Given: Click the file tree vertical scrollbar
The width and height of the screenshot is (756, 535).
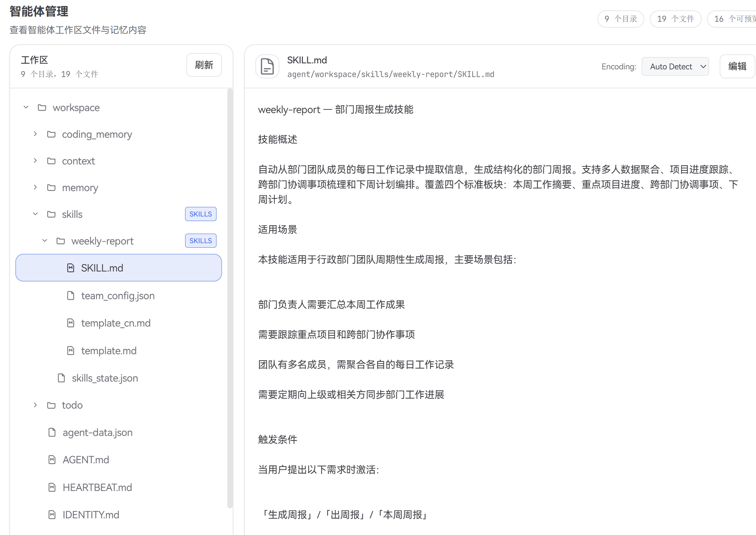Looking at the screenshot, I should coord(230,298).
